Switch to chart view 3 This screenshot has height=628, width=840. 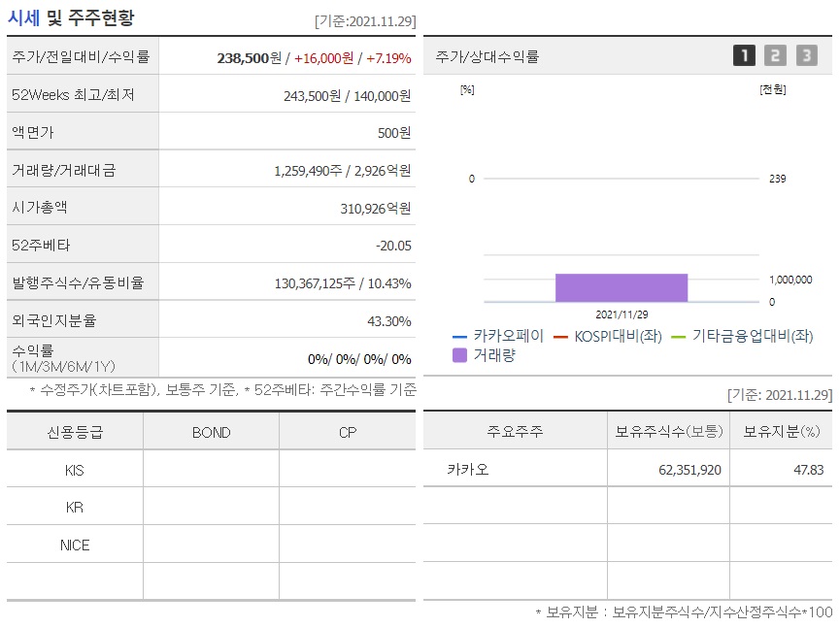pos(806,55)
